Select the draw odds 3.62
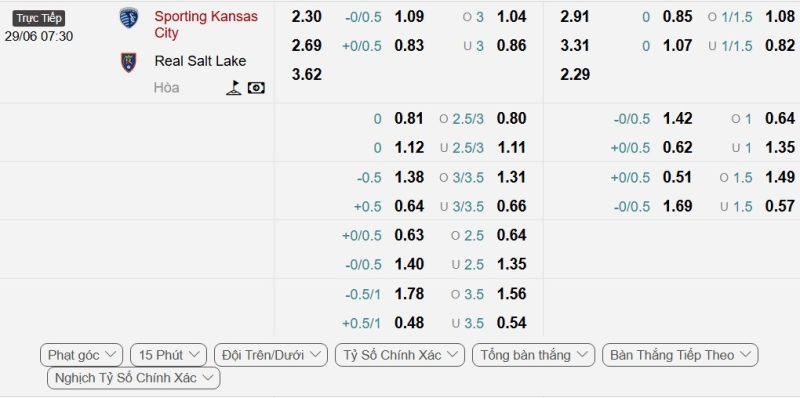The width and height of the screenshot is (800, 398). [x=307, y=74]
